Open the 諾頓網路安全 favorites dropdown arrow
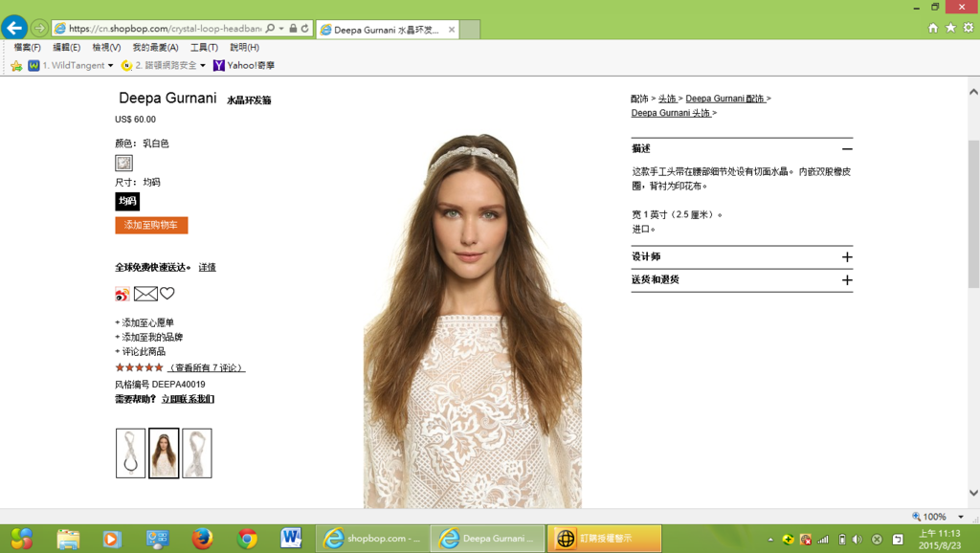This screenshot has height=553, width=980. pyautogui.click(x=203, y=66)
